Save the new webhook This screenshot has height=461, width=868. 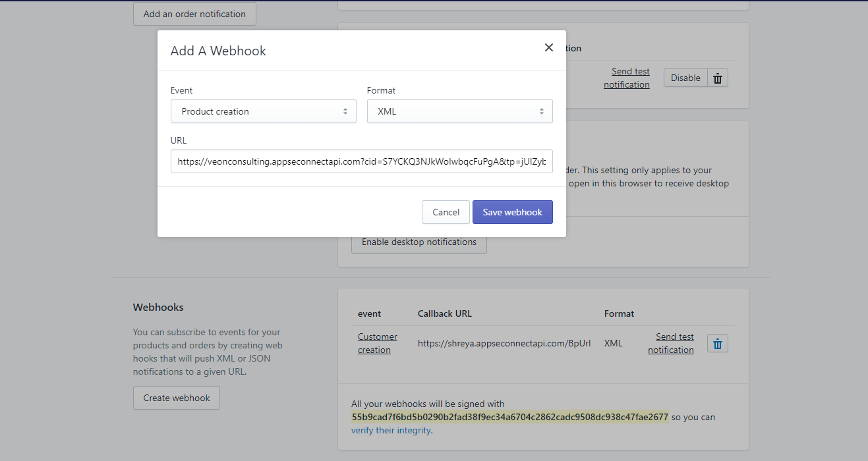[x=512, y=211]
